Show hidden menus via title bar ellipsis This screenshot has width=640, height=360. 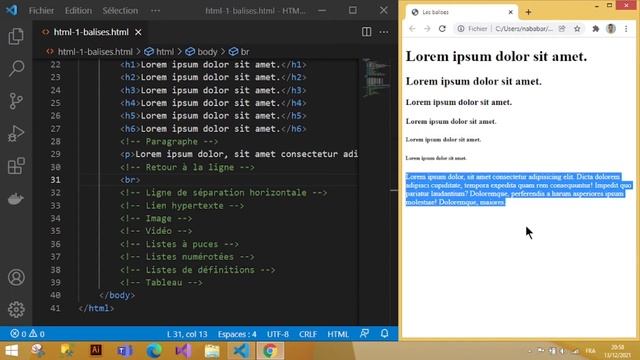(x=155, y=11)
